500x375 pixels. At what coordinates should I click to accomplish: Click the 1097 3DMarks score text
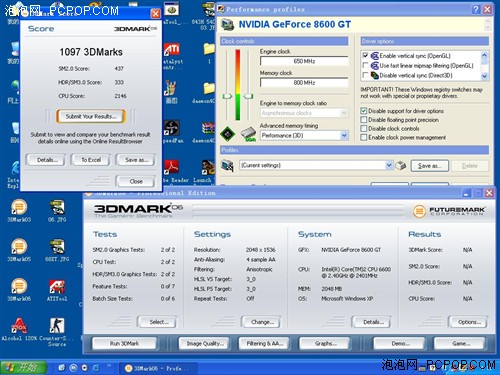(x=91, y=52)
